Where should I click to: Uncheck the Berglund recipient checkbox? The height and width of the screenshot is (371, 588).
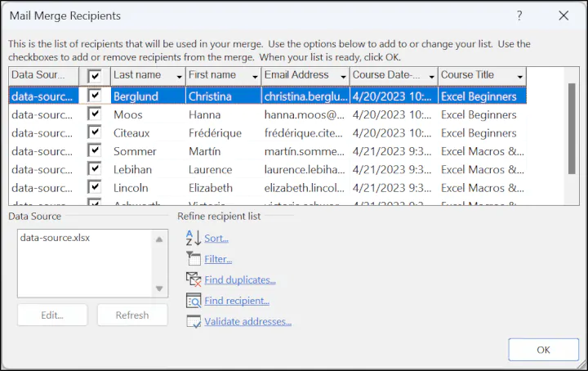tap(95, 96)
